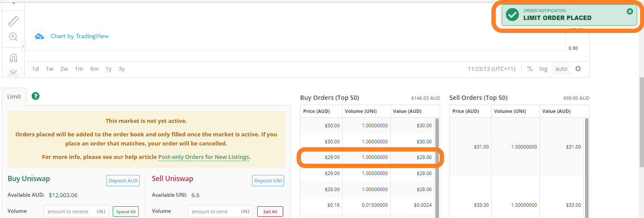The image size is (644, 218).
Task: Select the 6m time range
Action: coord(94,69)
